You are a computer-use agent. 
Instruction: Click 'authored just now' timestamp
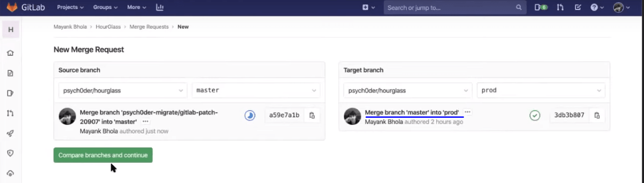pyautogui.click(x=144, y=131)
